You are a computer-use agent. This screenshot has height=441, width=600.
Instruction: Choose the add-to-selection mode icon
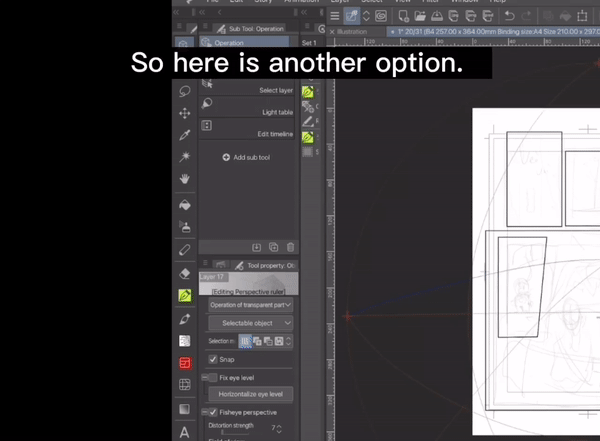tap(257, 341)
